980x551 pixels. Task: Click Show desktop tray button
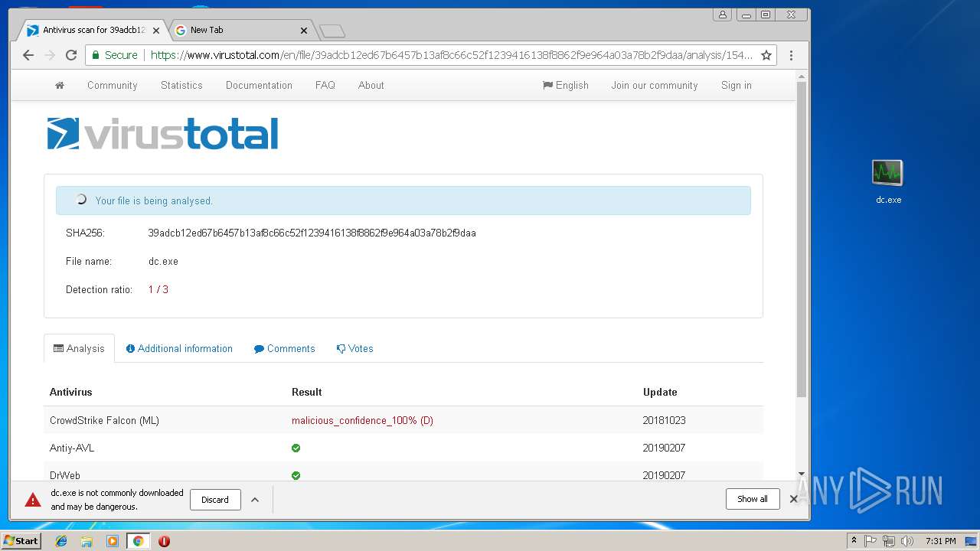coord(971,541)
